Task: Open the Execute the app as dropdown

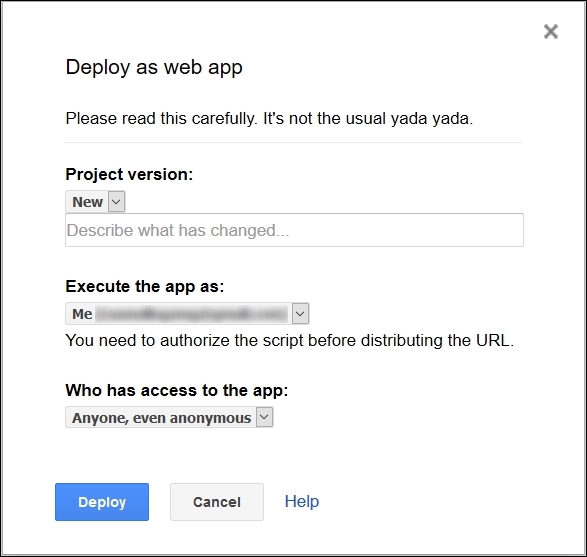Action: 187,314
